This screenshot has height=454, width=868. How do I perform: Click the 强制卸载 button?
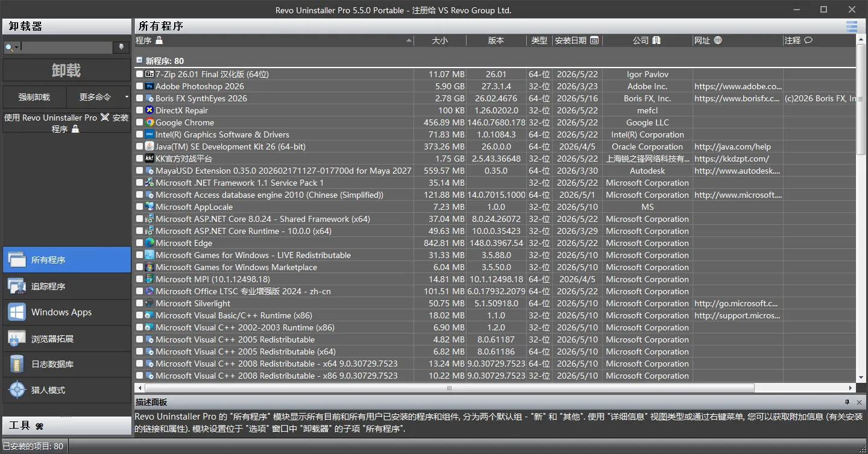pos(34,96)
